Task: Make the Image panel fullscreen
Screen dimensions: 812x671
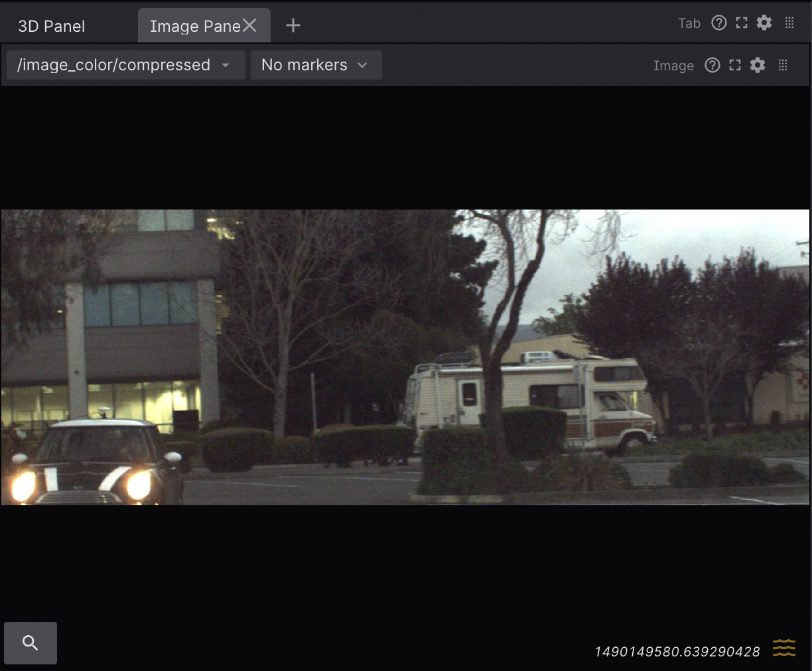Action: pyautogui.click(x=735, y=65)
